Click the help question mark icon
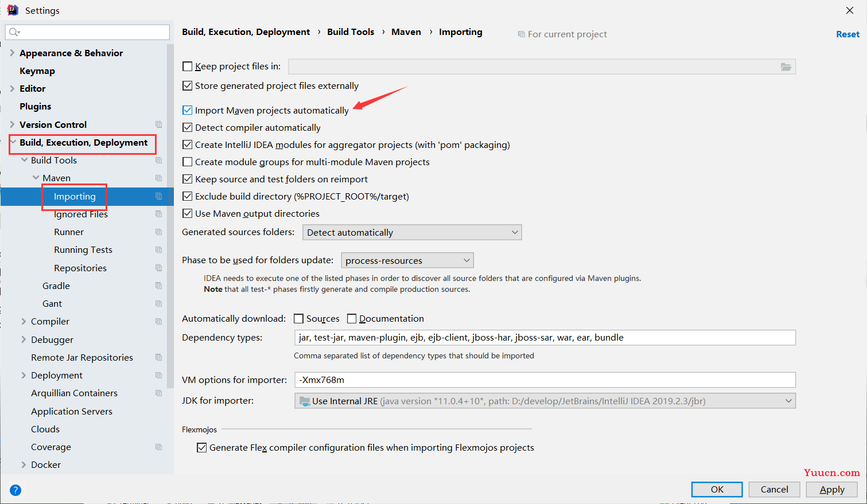Viewport: 867px width, 504px height. click(15, 490)
